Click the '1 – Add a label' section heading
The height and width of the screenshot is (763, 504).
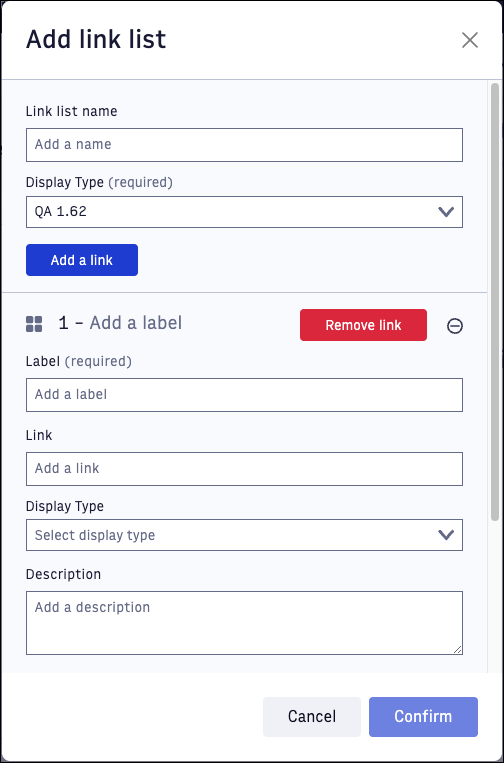(120, 323)
